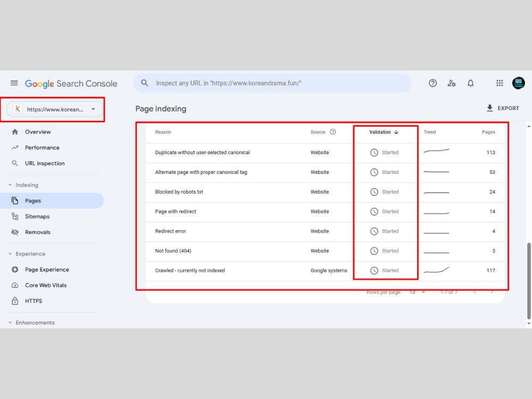Open Page with redirect reason
This screenshot has height=399, width=532.
[x=176, y=211]
